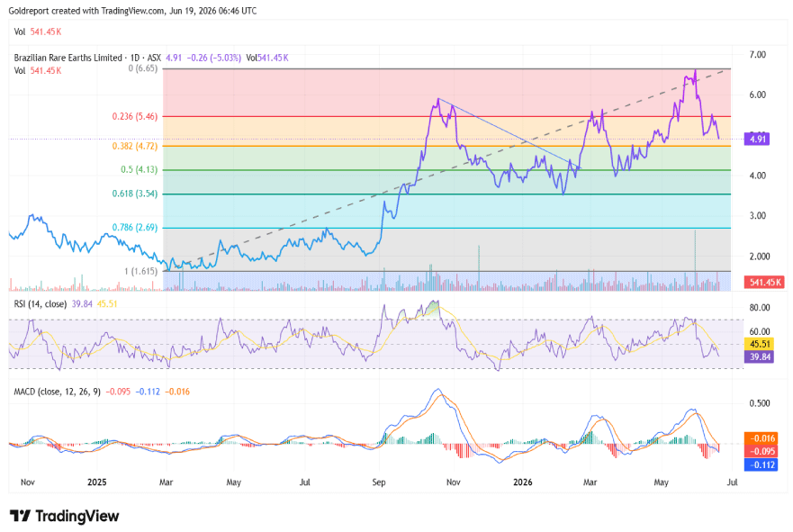793x532 pixels.
Task: Click the RSI (14, close) indicator legend
Action: [x=40, y=303]
